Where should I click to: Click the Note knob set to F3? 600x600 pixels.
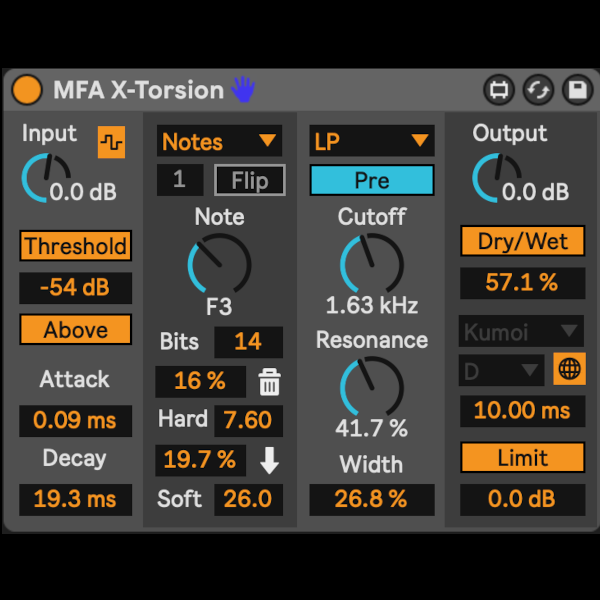coord(220,265)
